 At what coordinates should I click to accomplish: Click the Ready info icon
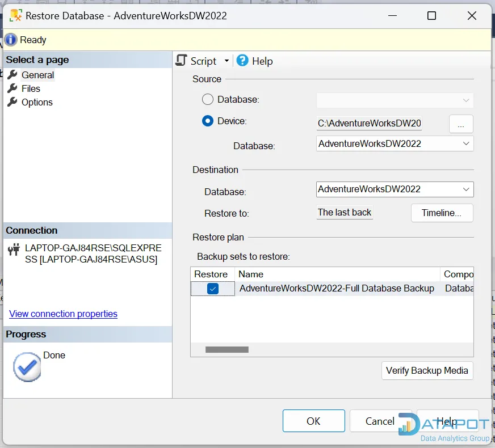click(x=10, y=40)
